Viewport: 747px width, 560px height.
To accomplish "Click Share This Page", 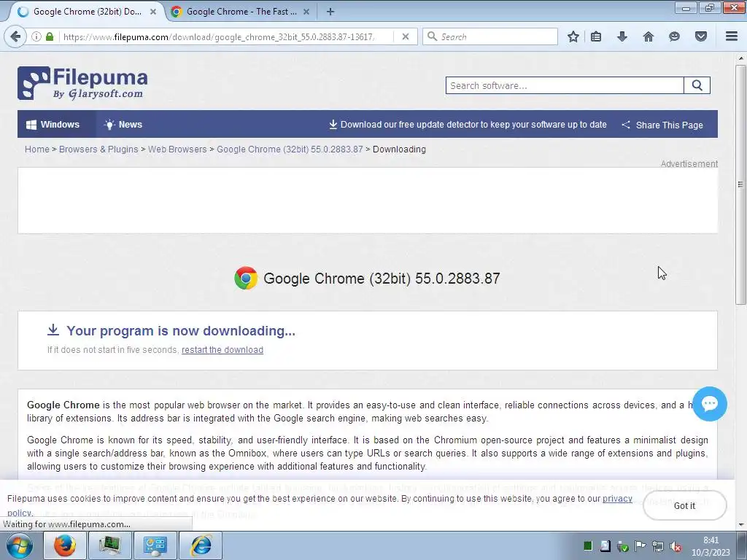I will point(662,125).
